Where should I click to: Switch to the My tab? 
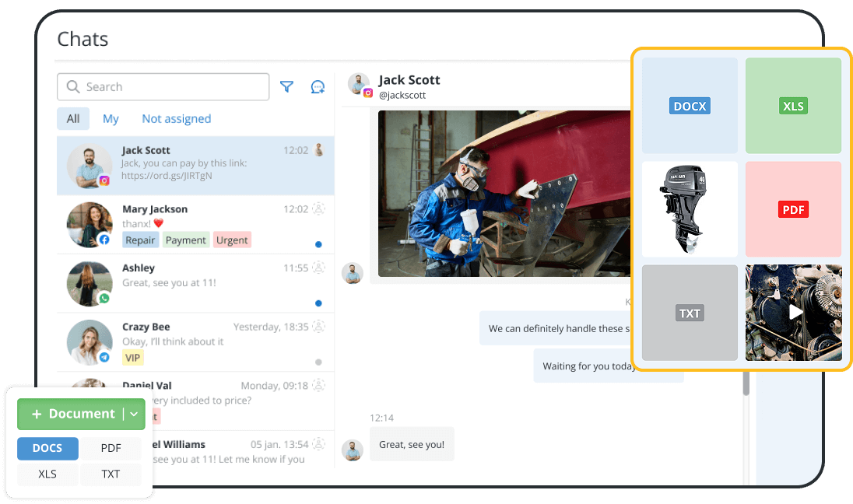click(111, 118)
